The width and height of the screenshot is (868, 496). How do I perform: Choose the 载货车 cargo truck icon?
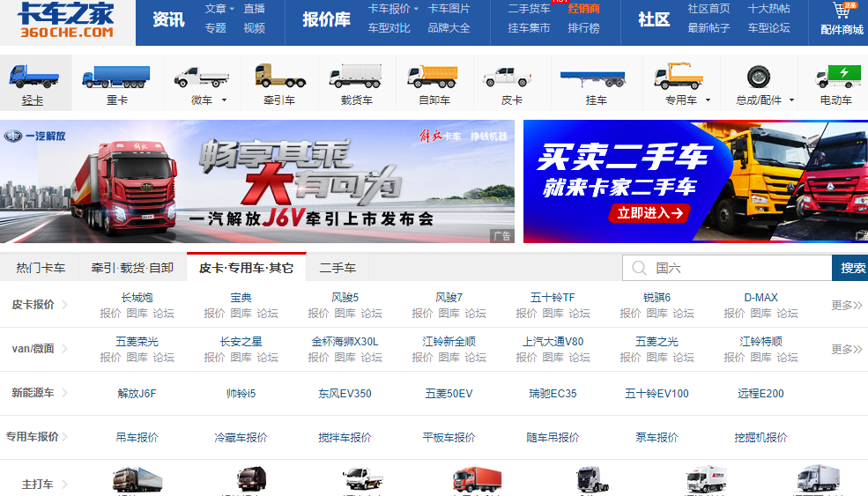tap(356, 77)
